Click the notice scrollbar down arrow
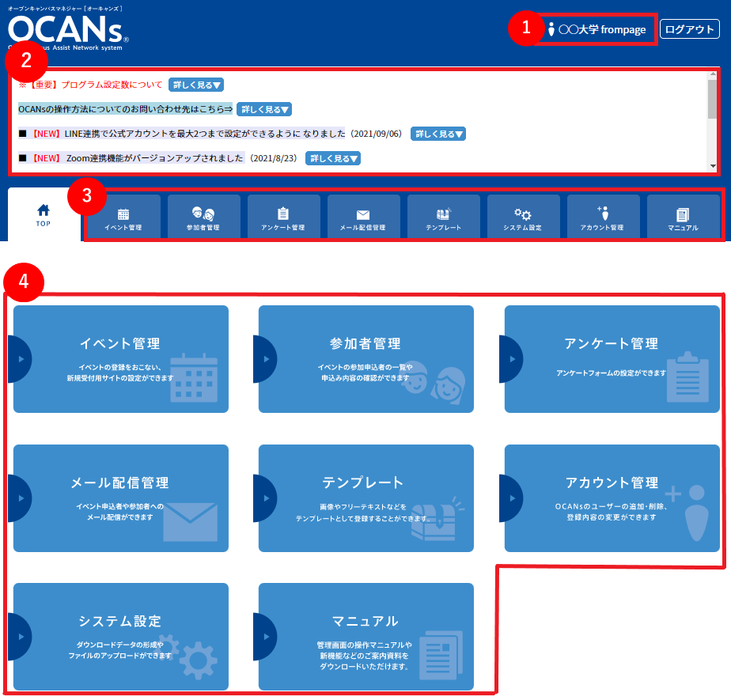The image size is (731, 700). (x=712, y=166)
